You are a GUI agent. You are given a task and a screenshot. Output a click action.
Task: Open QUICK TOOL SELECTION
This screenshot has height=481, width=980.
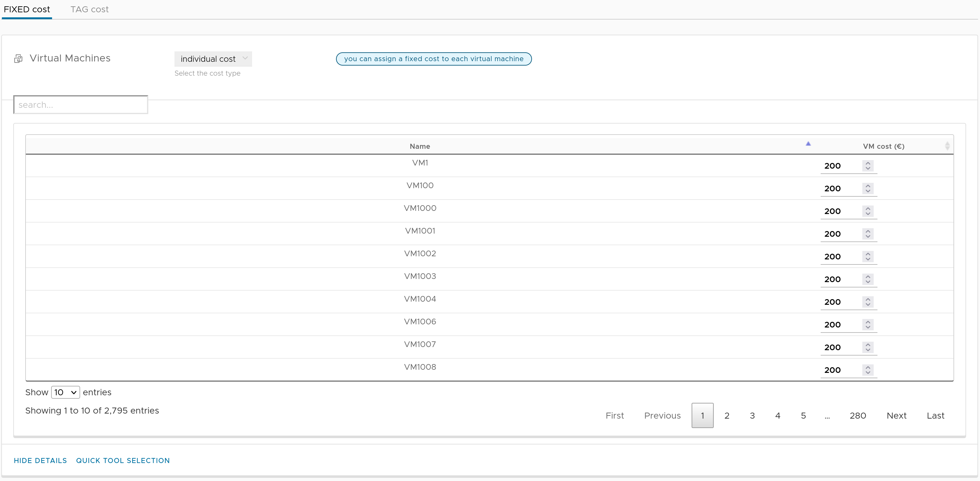(x=123, y=461)
